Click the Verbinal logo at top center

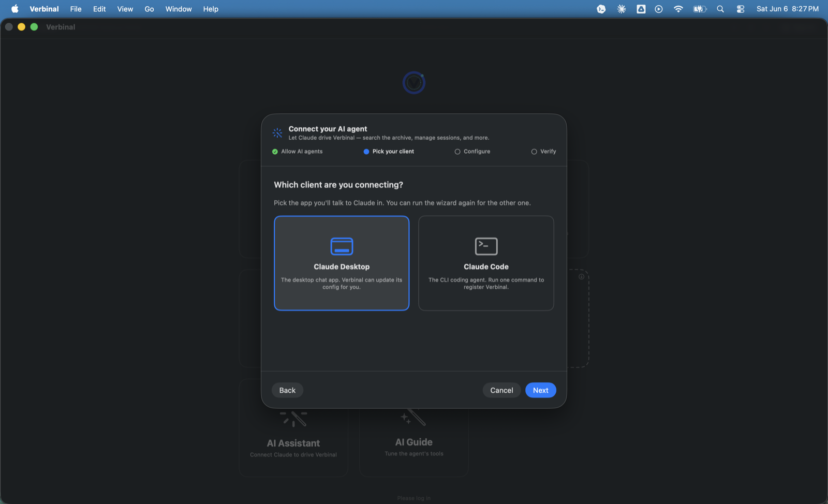tap(414, 83)
